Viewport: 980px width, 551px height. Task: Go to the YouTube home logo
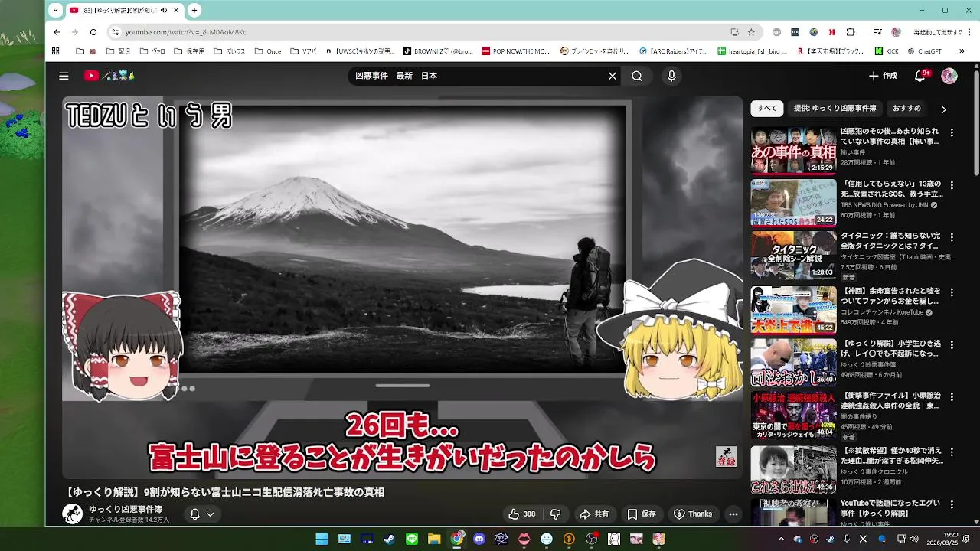point(109,76)
